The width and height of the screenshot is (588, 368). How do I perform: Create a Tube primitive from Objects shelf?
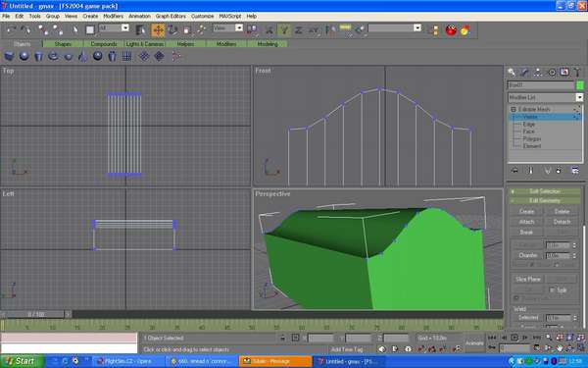pyautogui.click(x=112, y=56)
